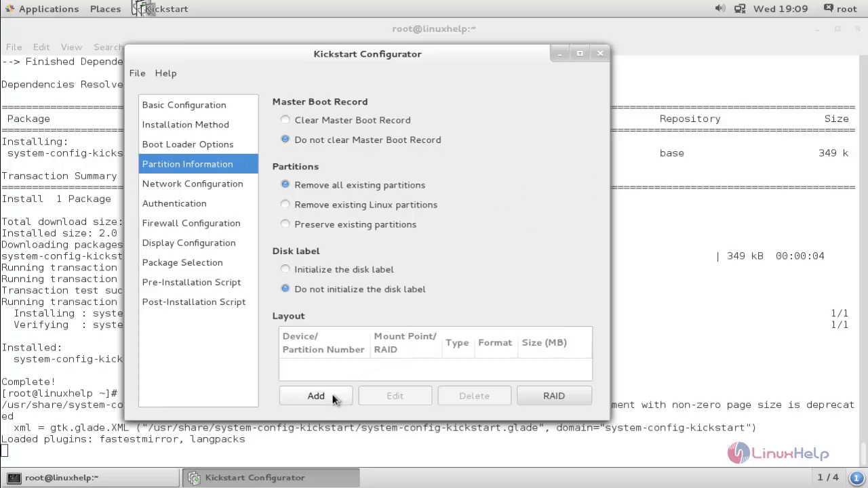Click the Format column header
Viewport: 868px width, 488px height.
(495, 343)
